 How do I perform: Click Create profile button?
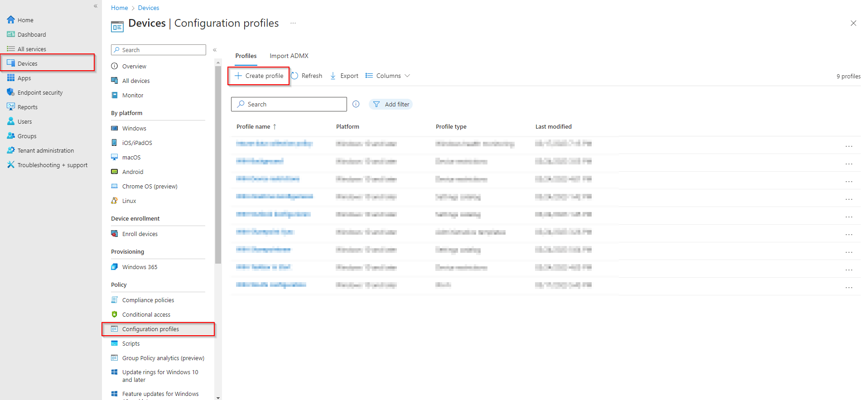259,76
